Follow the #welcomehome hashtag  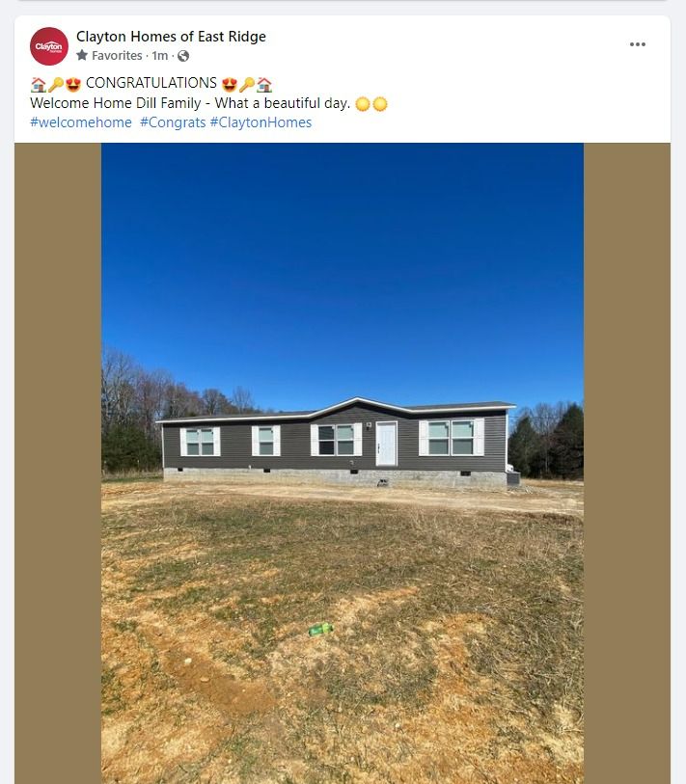coord(81,122)
